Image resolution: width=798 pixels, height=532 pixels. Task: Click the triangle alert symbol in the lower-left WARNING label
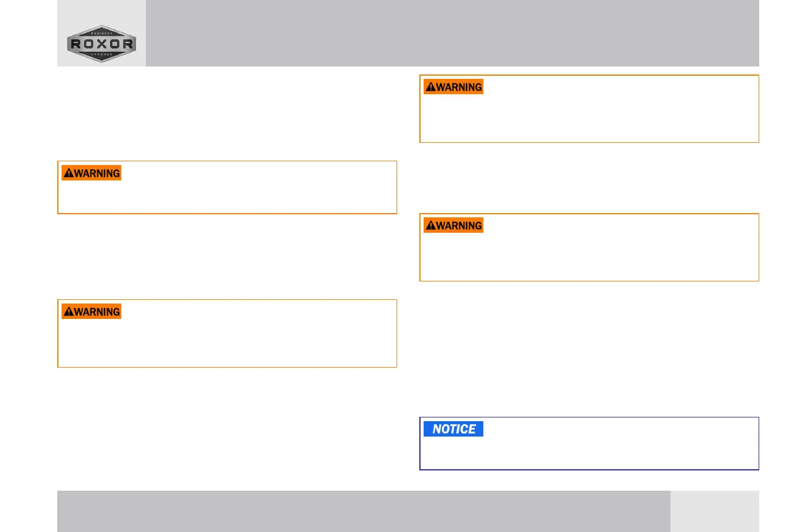pyautogui.click(x=68, y=312)
